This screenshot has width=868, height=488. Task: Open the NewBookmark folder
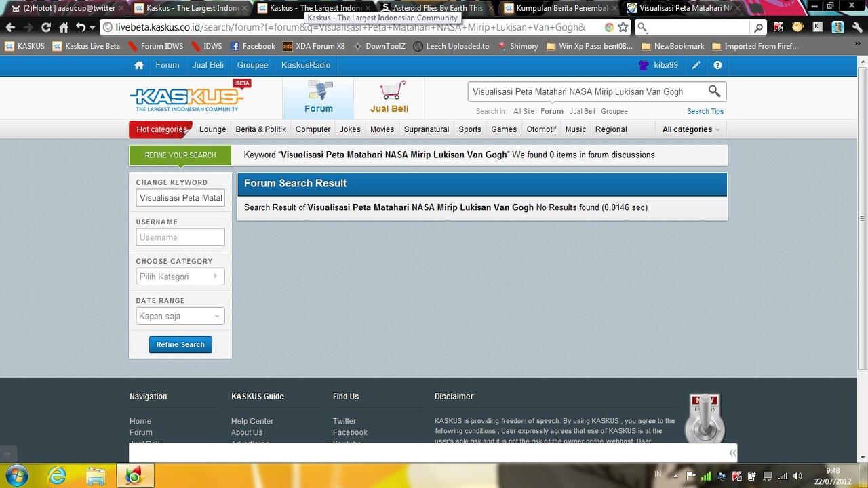(x=673, y=46)
